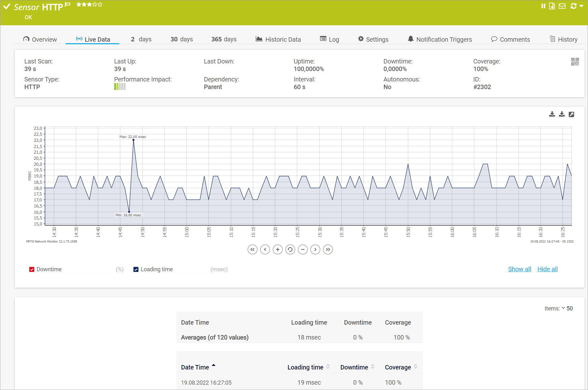Image resolution: width=588 pixels, height=390 pixels.
Task: Pause the sensor with the pause icon
Action: coord(543,6)
